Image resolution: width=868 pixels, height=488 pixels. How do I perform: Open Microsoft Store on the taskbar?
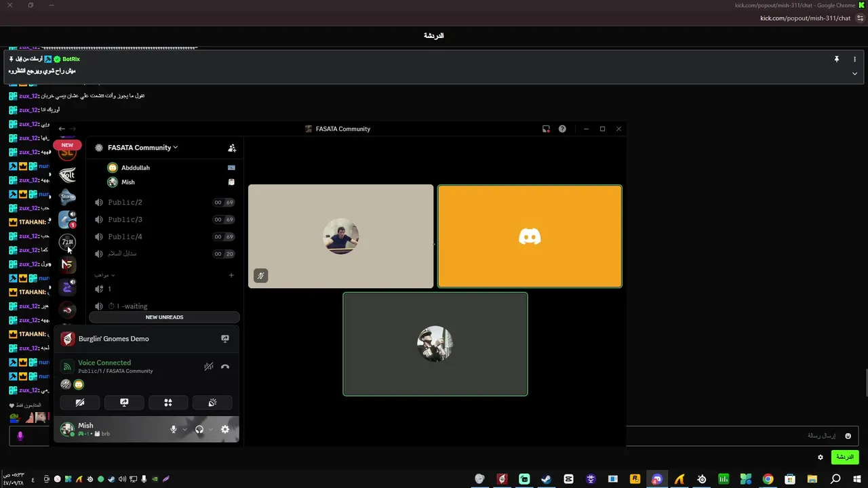[x=790, y=479]
